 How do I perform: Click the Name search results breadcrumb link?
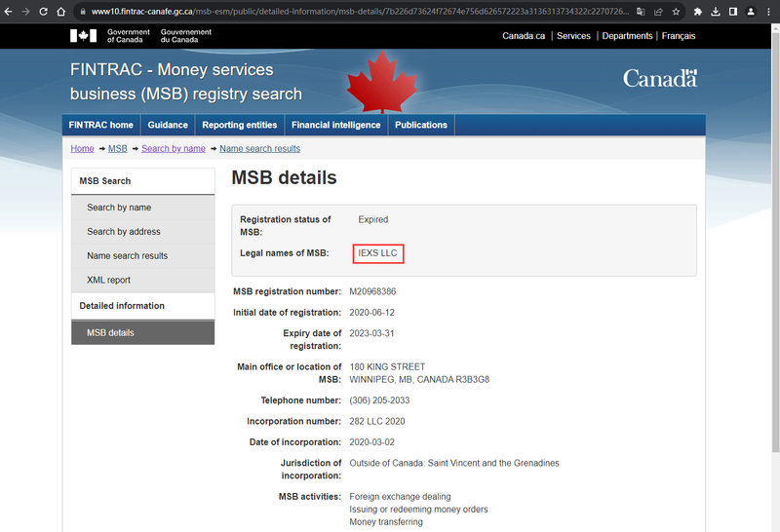click(259, 149)
